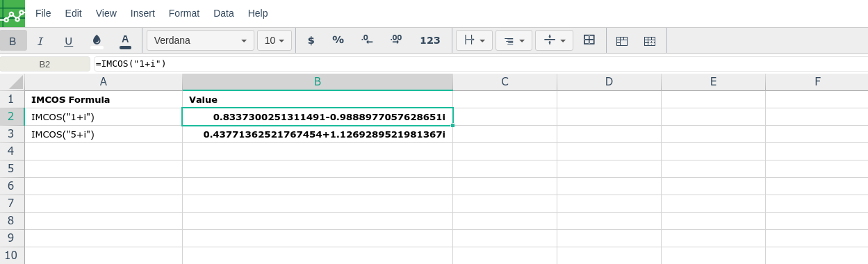Viewport: 868px width, 264px height.
Task: Open the 123 number format options
Action: click(x=430, y=40)
